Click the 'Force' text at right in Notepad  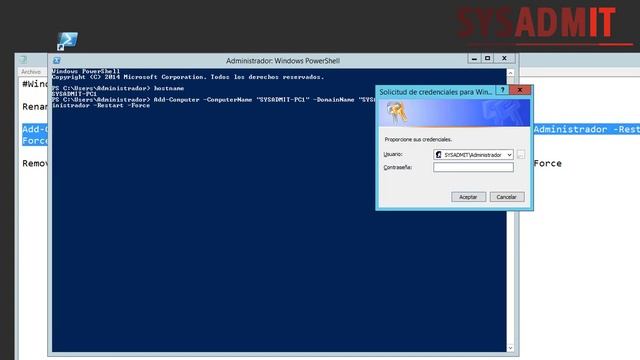(547, 163)
